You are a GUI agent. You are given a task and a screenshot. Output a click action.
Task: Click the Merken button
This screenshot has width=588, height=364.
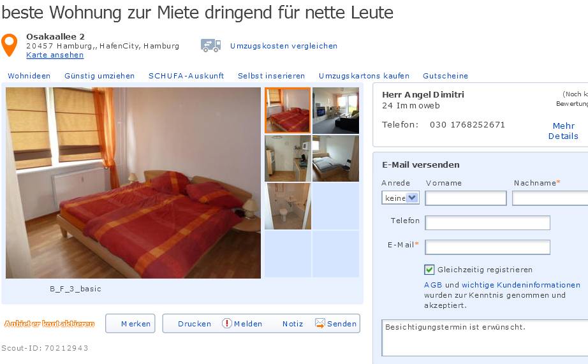(130, 323)
